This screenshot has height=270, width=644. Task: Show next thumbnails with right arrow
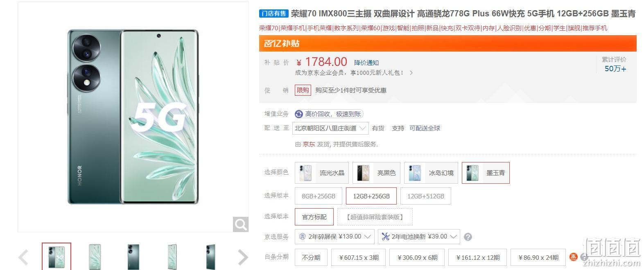pos(243,257)
